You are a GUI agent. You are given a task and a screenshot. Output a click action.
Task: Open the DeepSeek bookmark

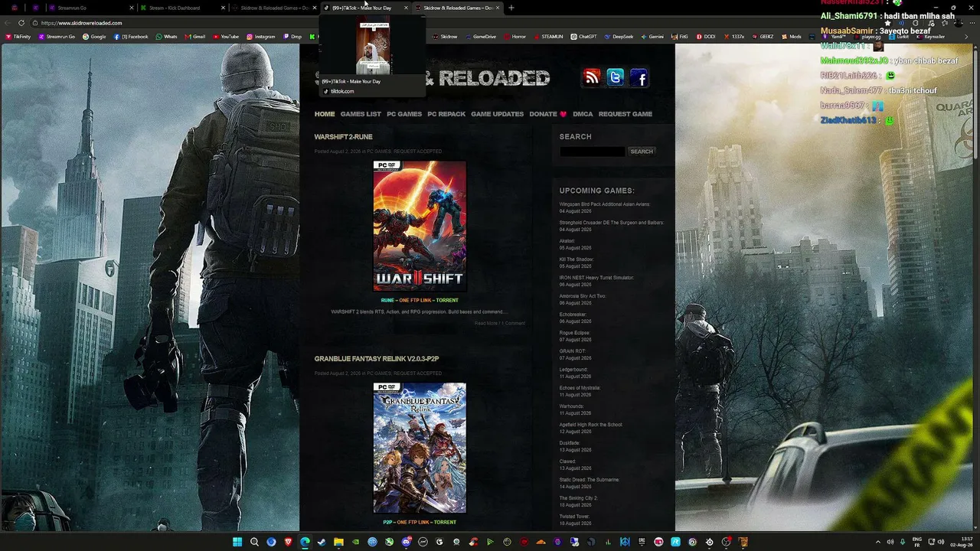click(x=619, y=37)
